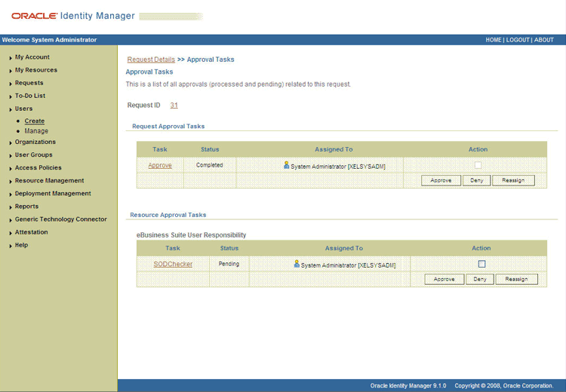Image resolution: width=566 pixels, height=392 pixels.
Task: Collapse the Users arrow
Action: [x=11, y=109]
